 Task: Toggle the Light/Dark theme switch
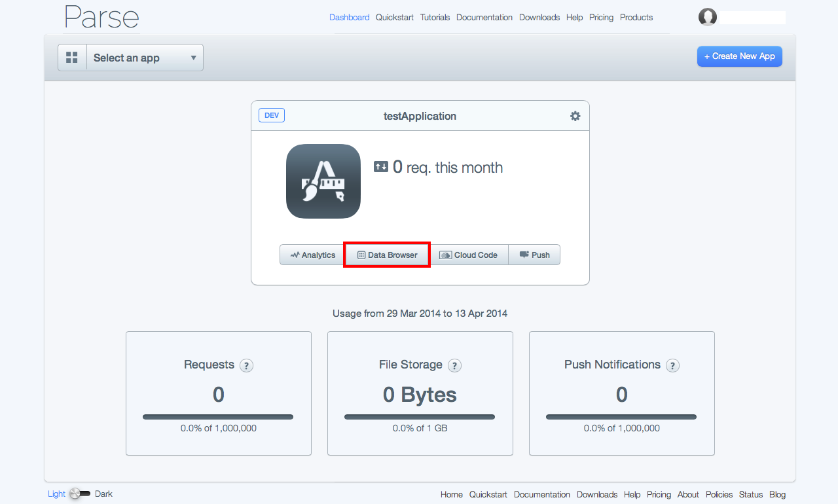[80, 494]
